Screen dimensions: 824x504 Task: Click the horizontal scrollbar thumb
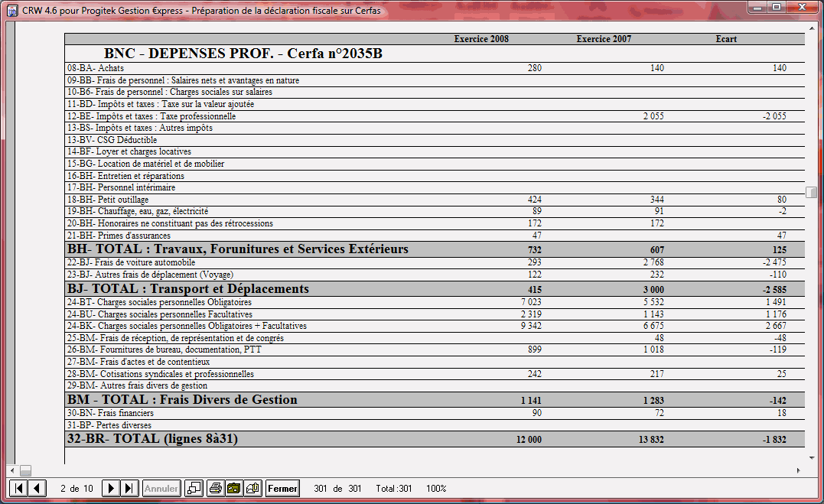25,470
